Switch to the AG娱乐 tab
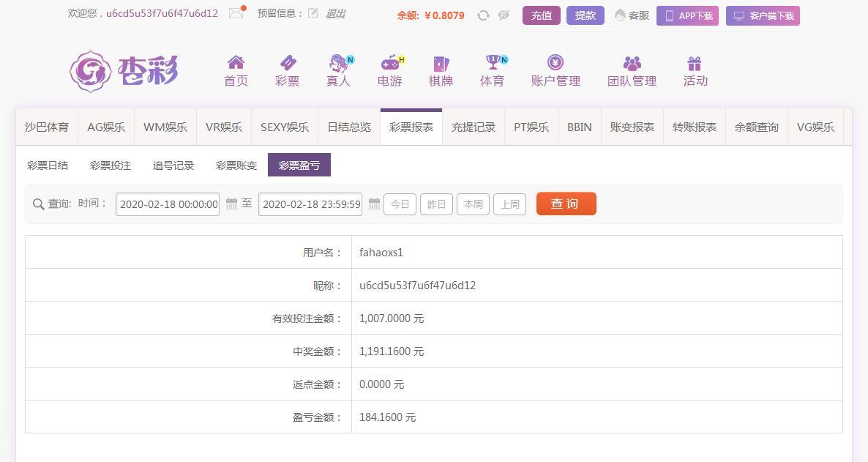 [106, 127]
